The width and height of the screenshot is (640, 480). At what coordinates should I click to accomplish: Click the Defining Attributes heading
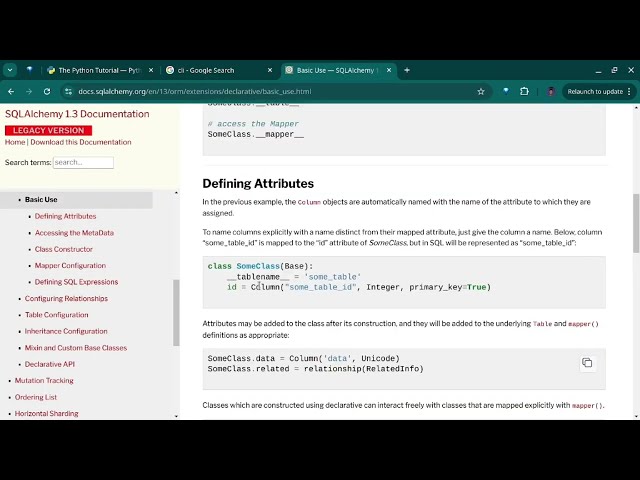coord(258,184)
